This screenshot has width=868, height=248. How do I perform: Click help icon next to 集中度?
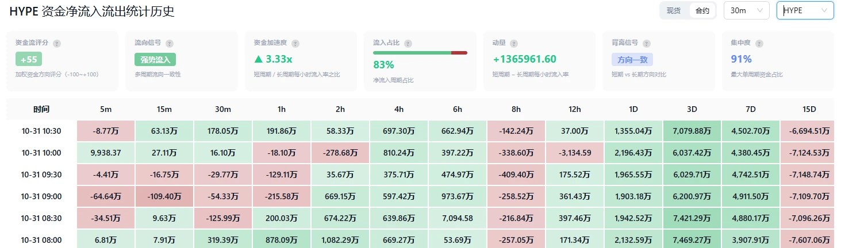(760, 44)
